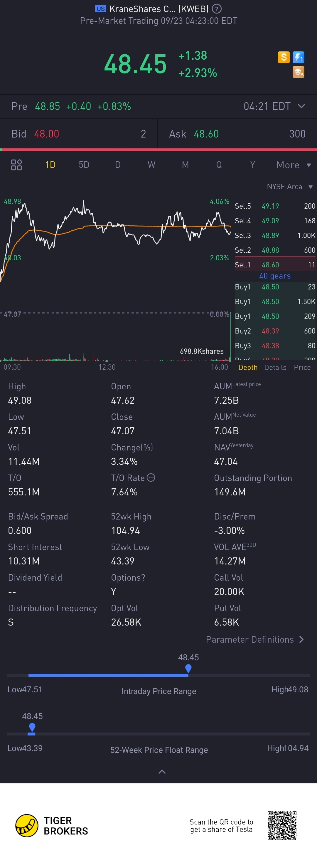The width and height of the screenshot is (317, 868).
Task: Tap the Disc/Prem value -3.00%
Action: (229, 530)
